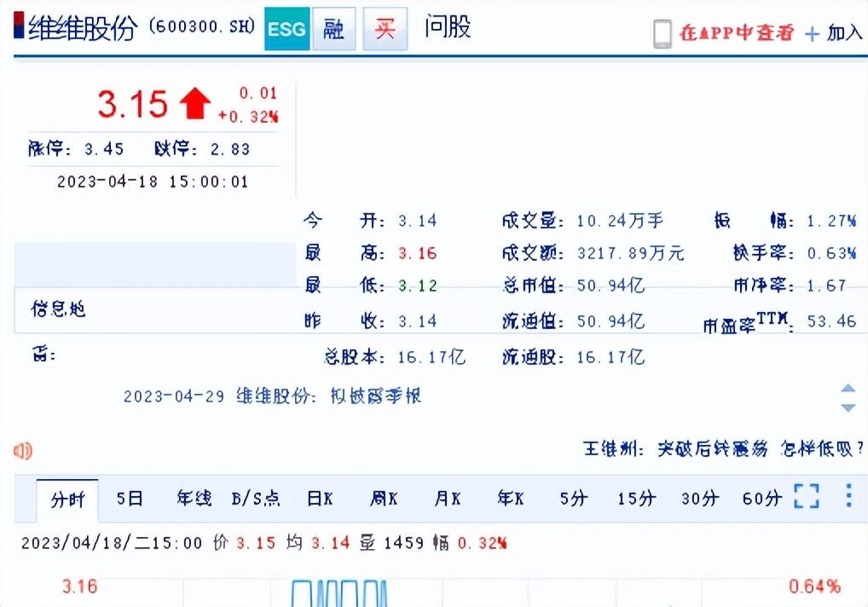Click the plus icon to add stock

[812, 34]
